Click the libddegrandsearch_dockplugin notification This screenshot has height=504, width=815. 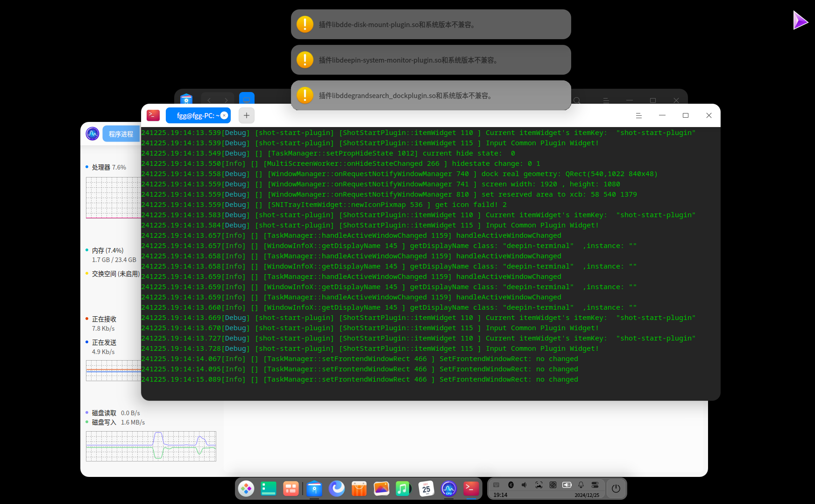431,95
